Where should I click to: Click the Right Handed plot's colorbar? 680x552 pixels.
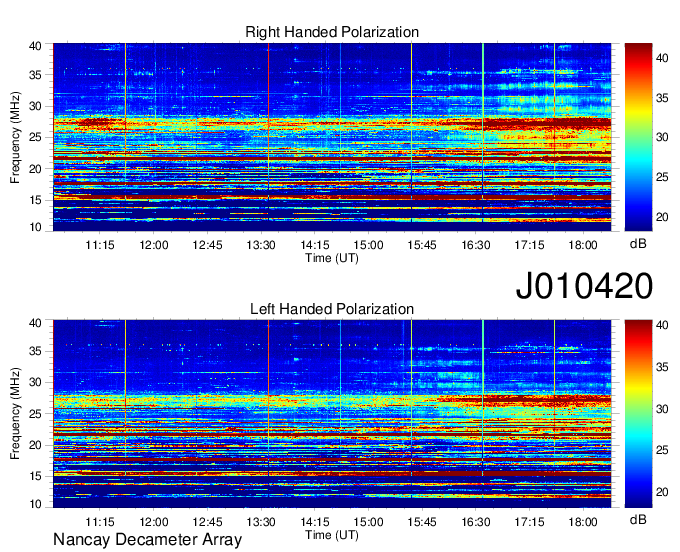tap(638, 137)
